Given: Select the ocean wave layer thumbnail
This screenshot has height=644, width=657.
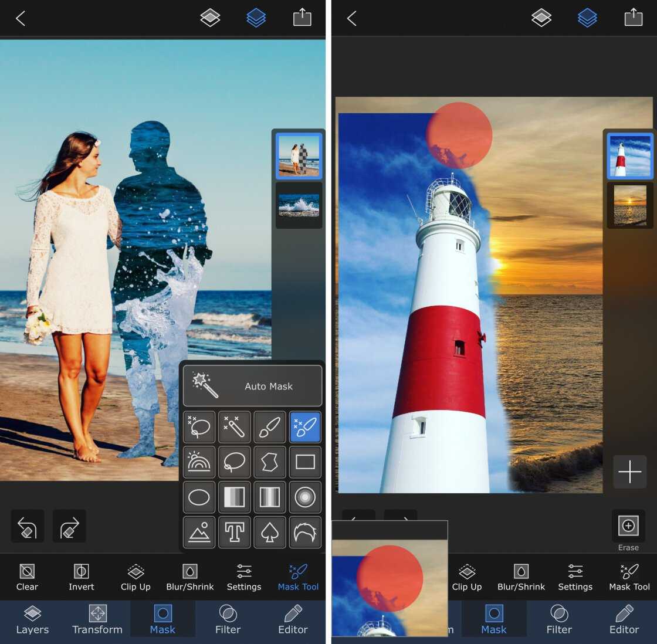Looking at the screenshot, I should (x=299, y=205).
